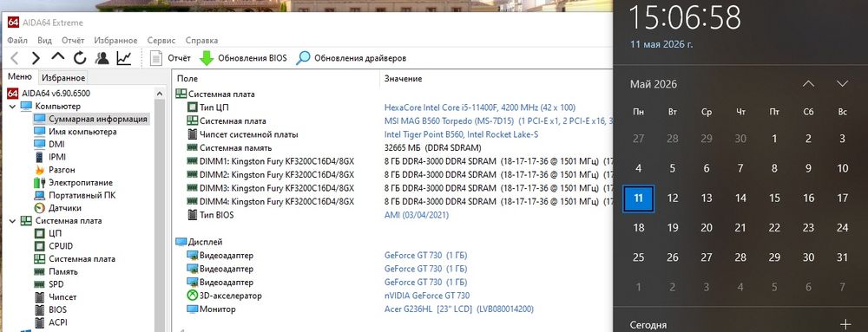Go back with the left arrow toolbar icon
868x332 pixels.
coord(15,58)
